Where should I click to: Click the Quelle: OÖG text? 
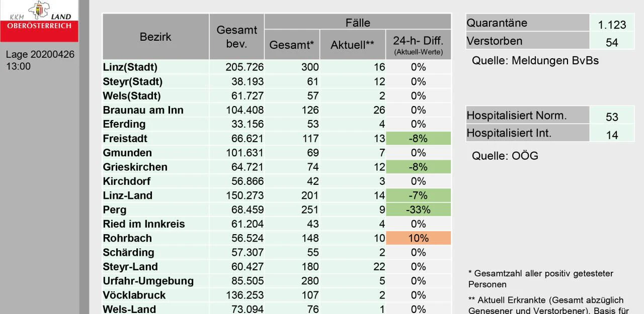coord(505,156)
